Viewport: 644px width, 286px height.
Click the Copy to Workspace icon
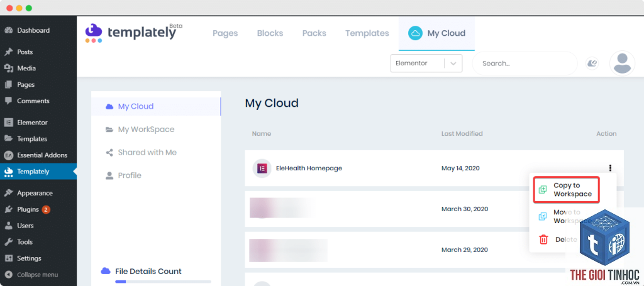(x=543, y=190)
